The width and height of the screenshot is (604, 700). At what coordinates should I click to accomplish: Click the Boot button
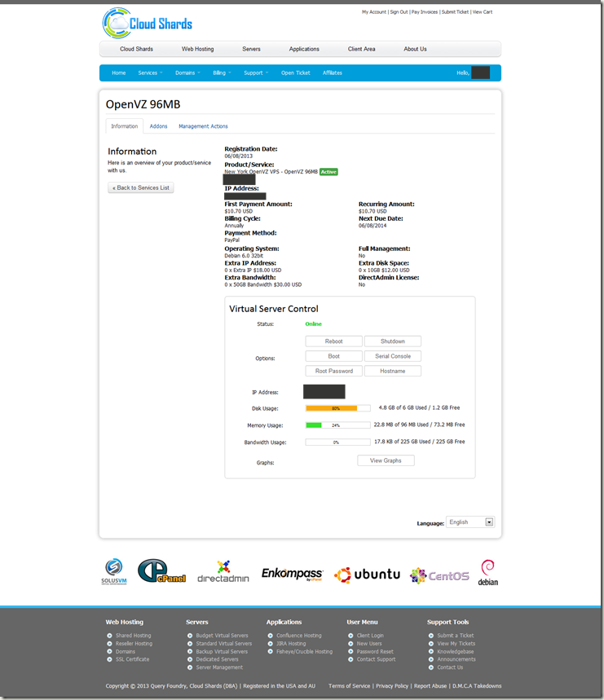tap(334, 356)
